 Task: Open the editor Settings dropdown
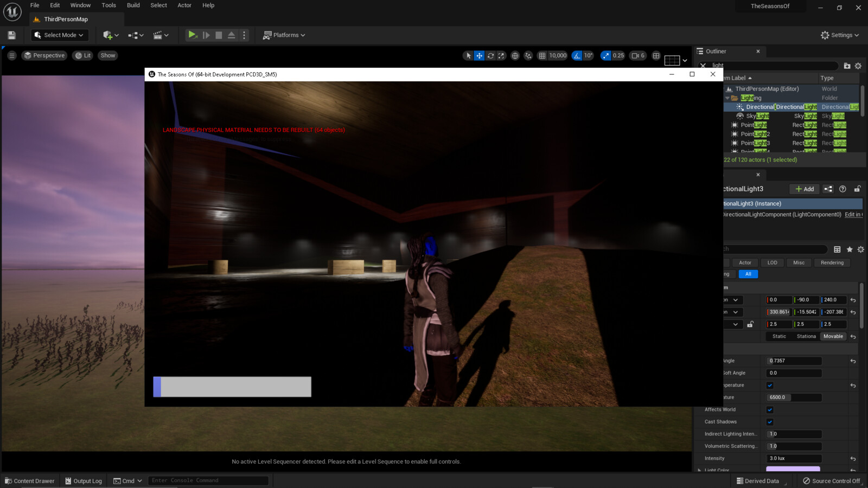(840, 35)
